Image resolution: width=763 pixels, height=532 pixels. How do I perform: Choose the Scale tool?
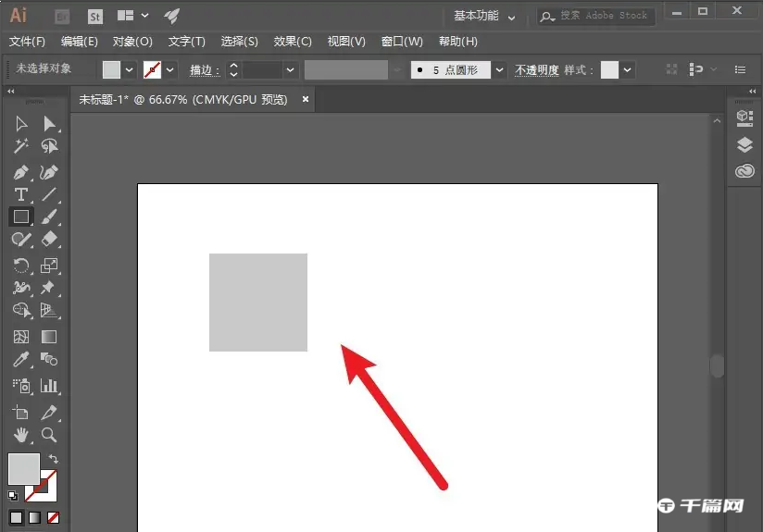[x=49, y=266]
